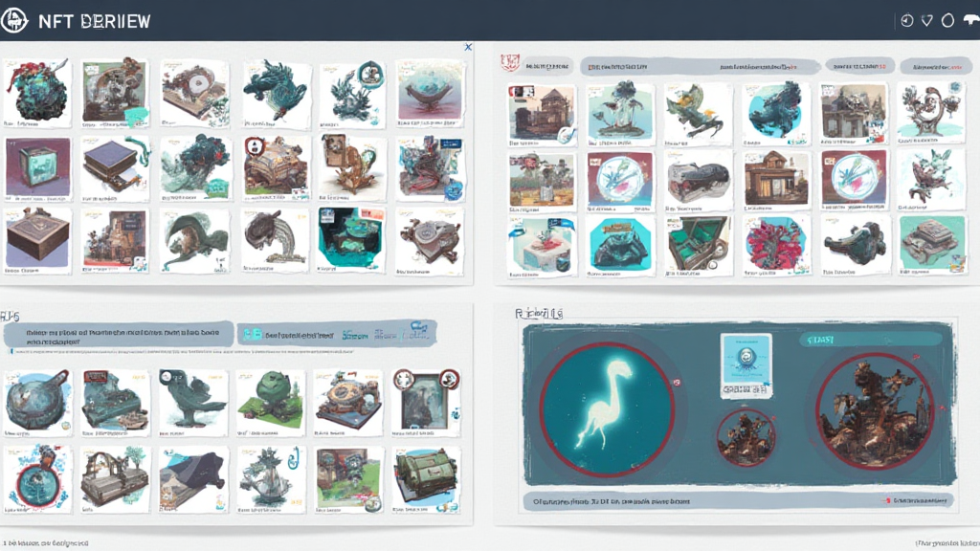
Task: Click the light blue NFT card in featured panel
Action: pos(746,364)
